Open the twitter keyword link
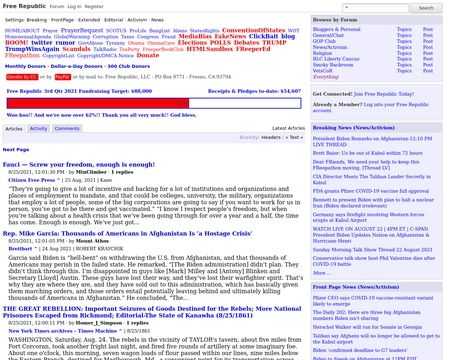Viewport: 450px width, 360px height. coord(42,43)
